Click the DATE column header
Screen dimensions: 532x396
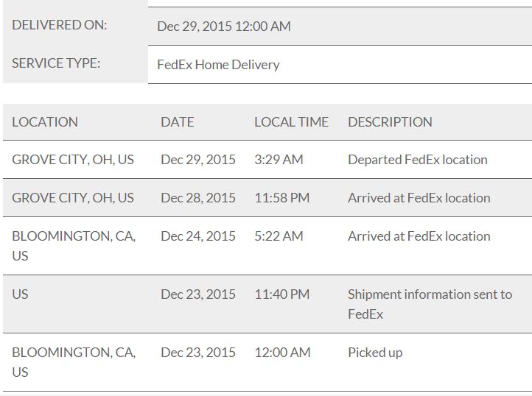pos(178,121)
